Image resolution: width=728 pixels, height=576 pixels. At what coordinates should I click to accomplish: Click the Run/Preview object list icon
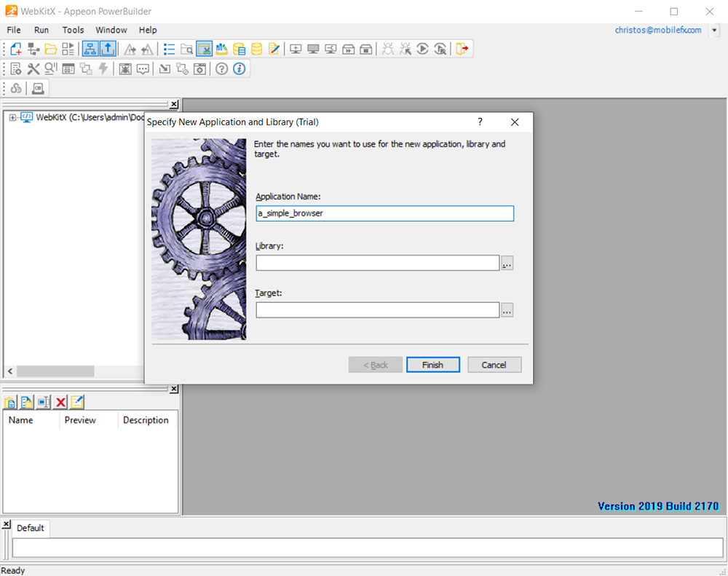click(x=68, y=49)
